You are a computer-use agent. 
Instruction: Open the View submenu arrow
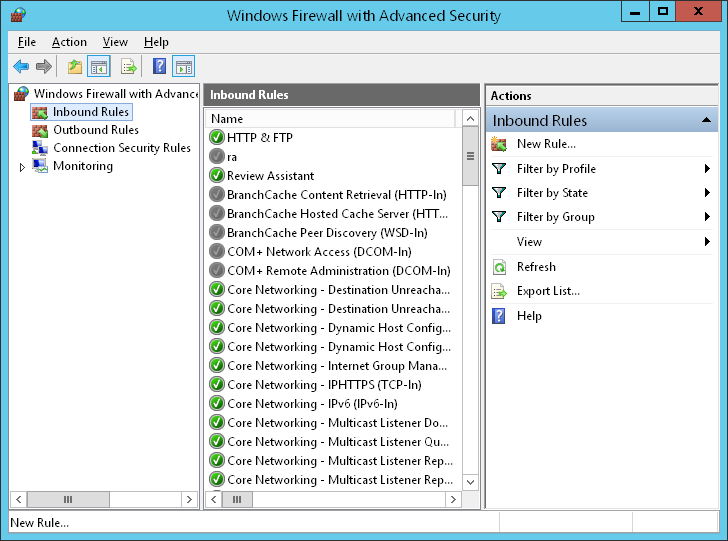click(707, 241)
